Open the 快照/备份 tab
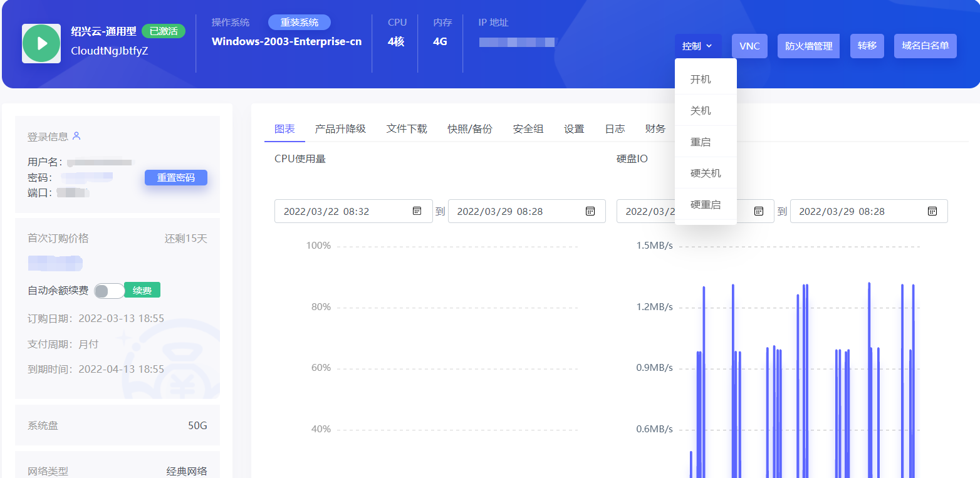 [x=470, y=128]
